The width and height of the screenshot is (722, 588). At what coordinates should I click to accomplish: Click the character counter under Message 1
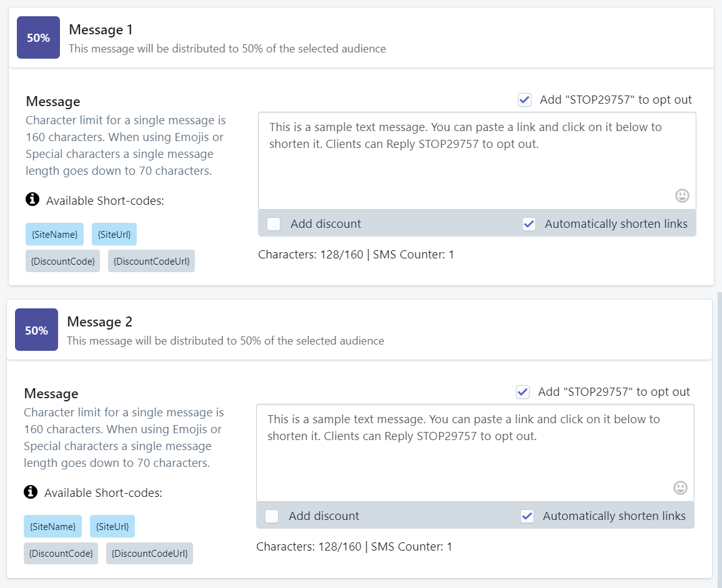click(x=357, y=255)
